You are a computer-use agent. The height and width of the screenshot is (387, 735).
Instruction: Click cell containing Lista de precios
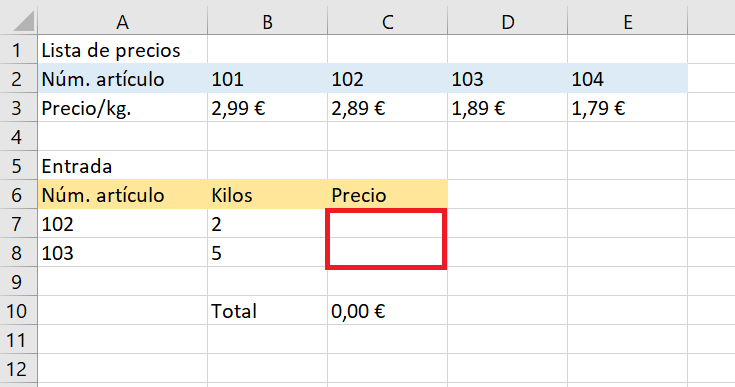(122, 50)
